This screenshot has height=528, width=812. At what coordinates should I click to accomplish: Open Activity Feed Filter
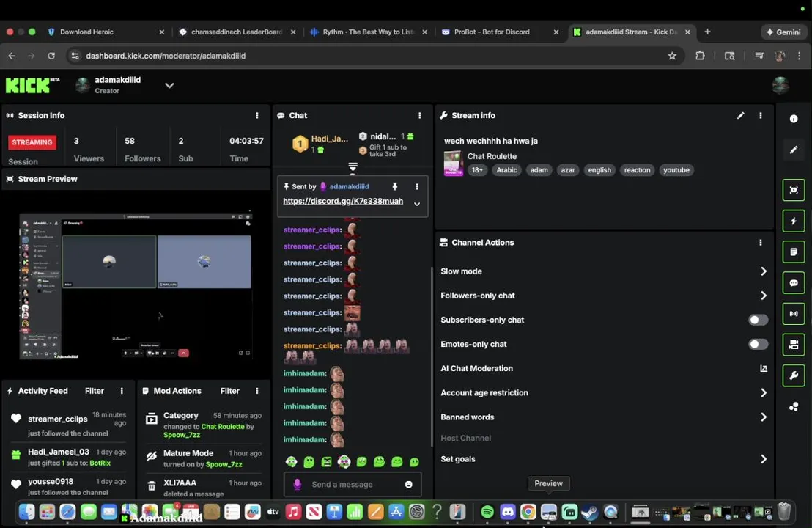pyautogui.click(x=95, y=391)
